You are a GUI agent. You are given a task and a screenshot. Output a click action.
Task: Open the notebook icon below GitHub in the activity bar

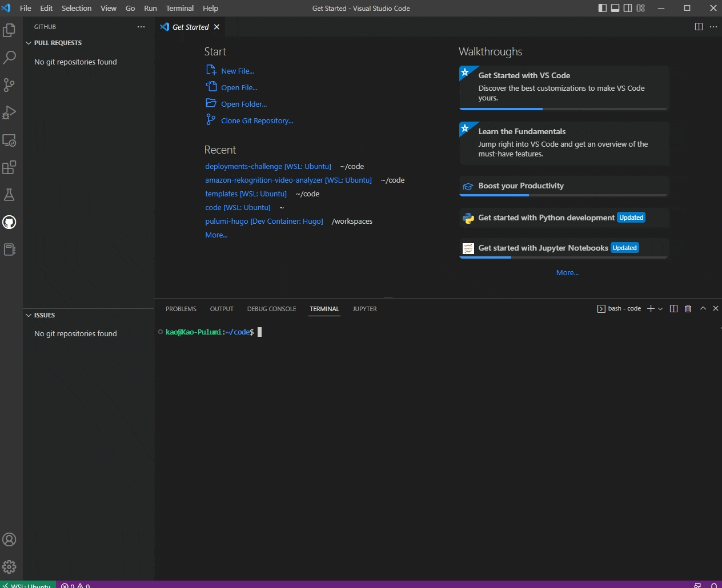(x=9, y=249)
